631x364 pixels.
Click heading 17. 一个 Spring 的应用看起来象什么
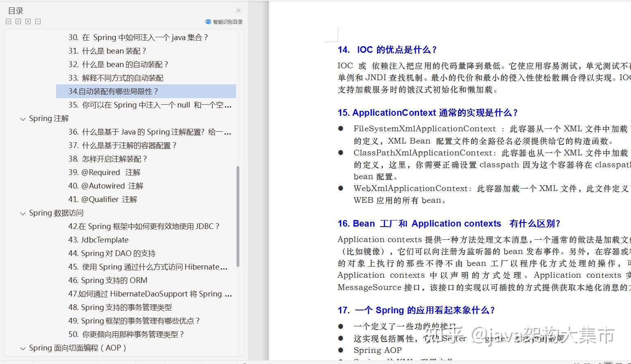point(416,310)
